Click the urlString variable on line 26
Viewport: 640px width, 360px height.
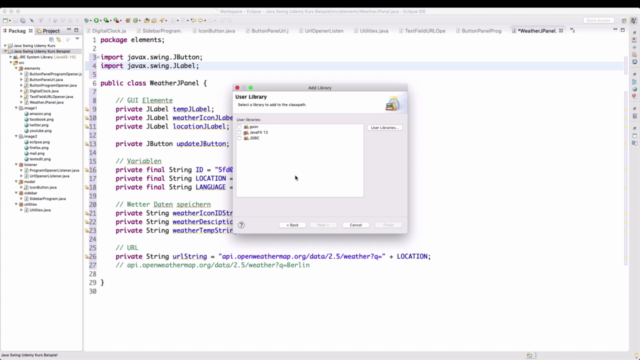pos(190,257)
